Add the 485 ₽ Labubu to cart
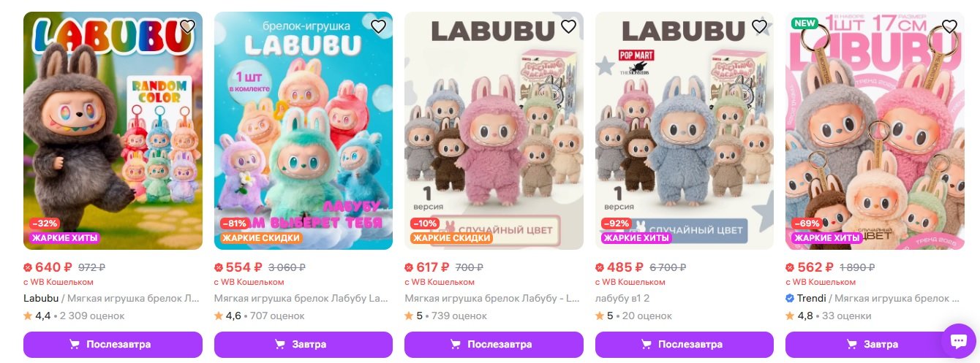980x363 pixels. pos(685,345)
